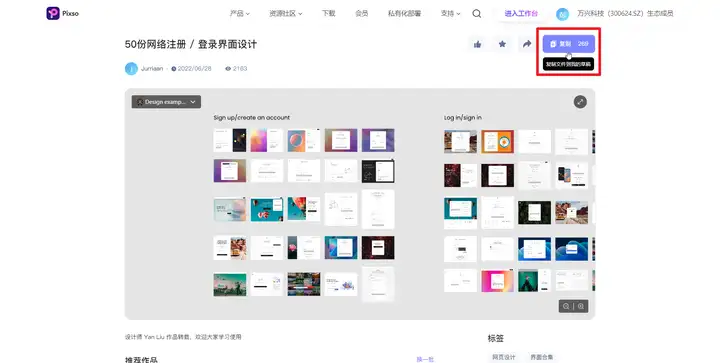Click the Log in/sign in label

pyautogui.click(x=463, y=117)
